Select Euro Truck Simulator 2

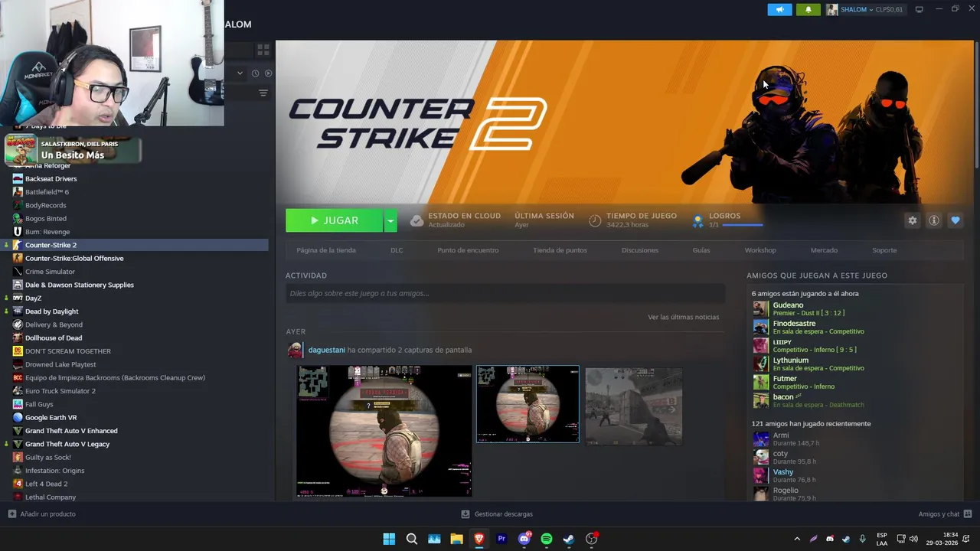click(x=60, y=391)
